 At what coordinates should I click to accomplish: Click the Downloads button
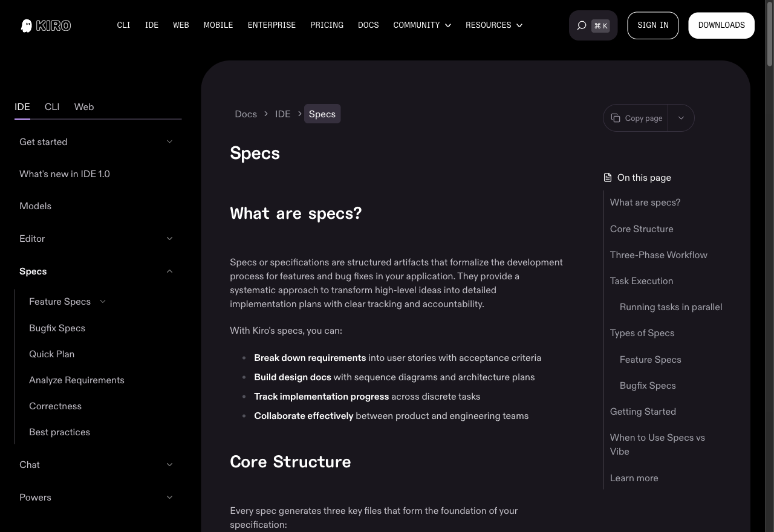pos(721,25)
